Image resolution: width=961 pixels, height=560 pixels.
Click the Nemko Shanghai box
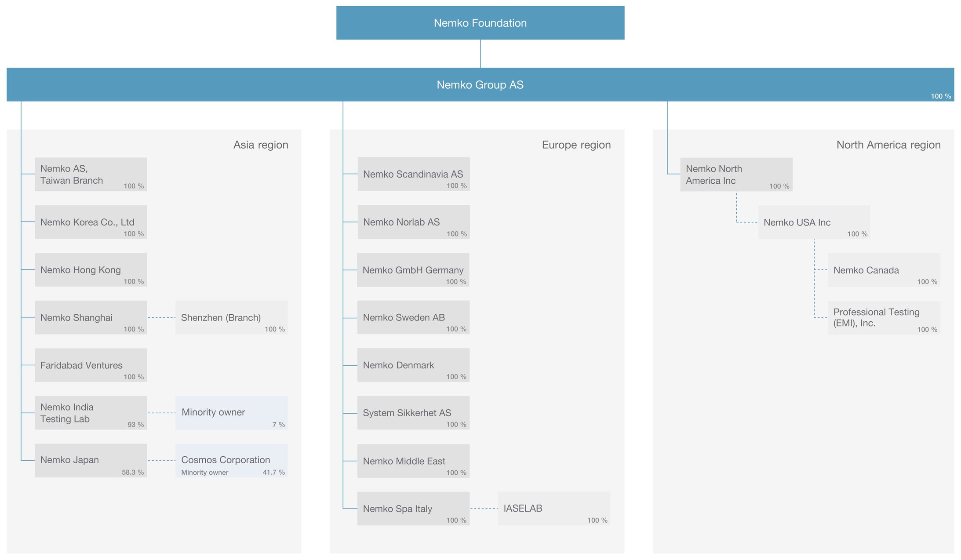click(x=91, y=317)
